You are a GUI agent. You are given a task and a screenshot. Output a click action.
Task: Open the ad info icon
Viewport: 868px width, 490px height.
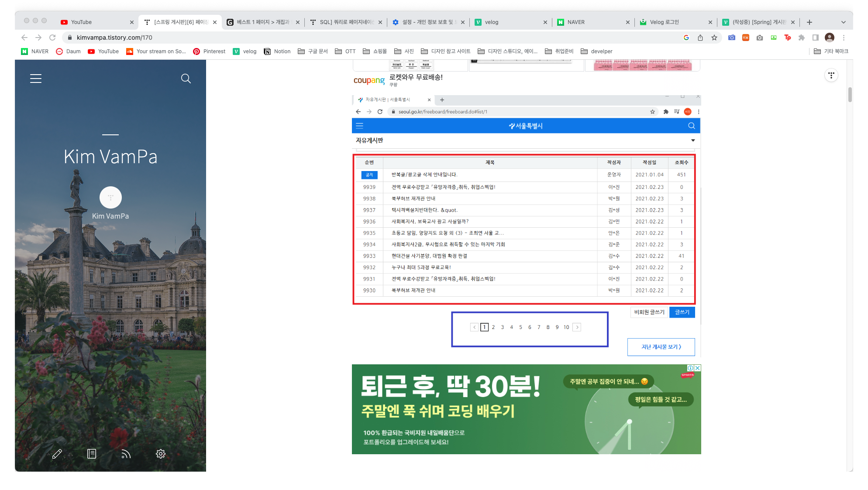(691, 368)
